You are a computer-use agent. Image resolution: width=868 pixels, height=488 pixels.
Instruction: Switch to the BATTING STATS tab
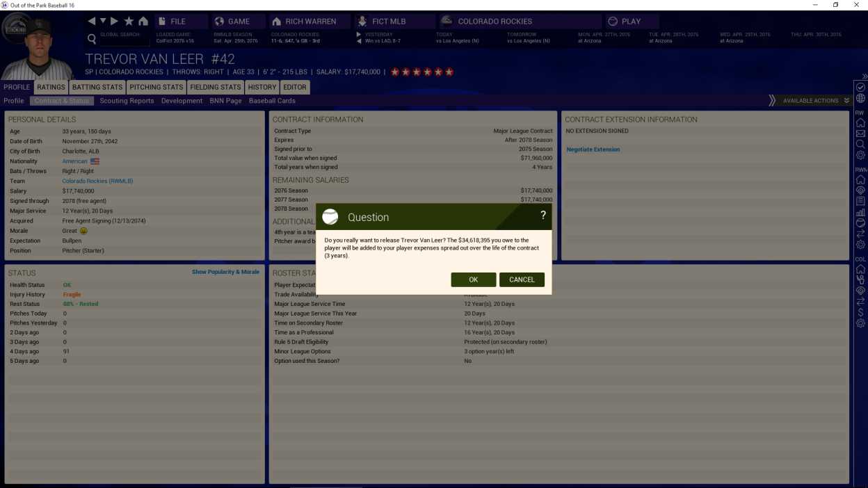(97, 88)
